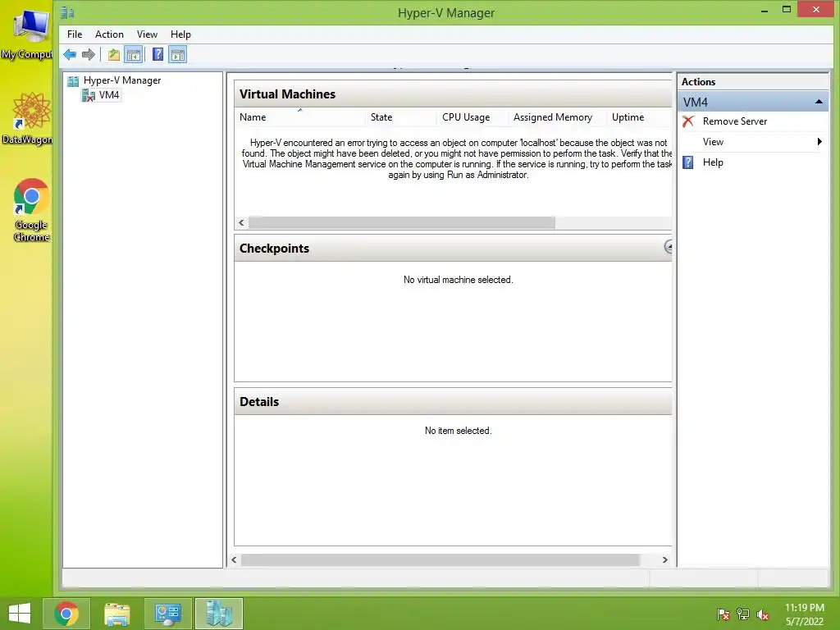Open the File menu
840x630 pixels.
pyautogui.click(x=75, y=34)
